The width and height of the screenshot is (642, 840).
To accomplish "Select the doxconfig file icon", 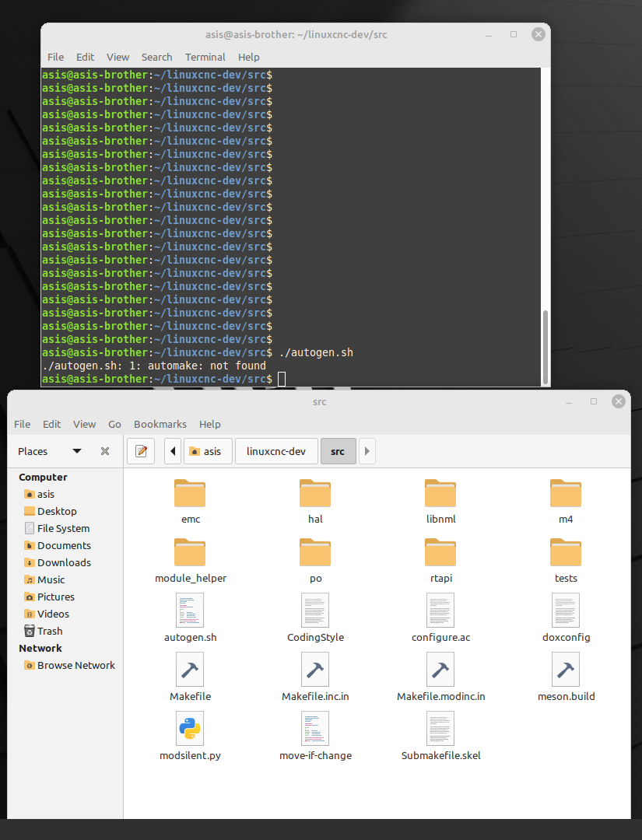I will pyautogui.click(x=566, y=611).
